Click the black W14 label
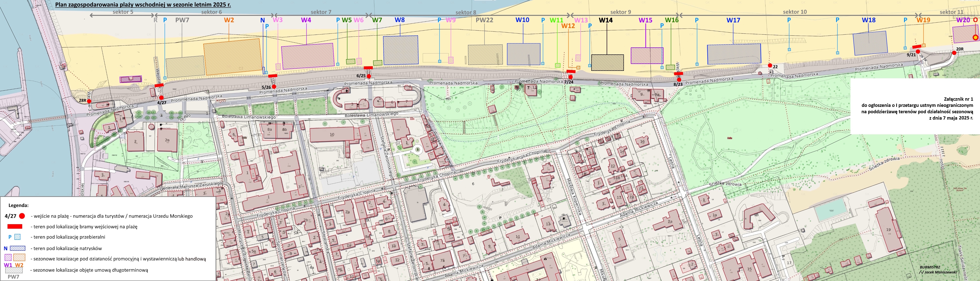The height and width of the screenshot is (281, 980). [606, 20]
